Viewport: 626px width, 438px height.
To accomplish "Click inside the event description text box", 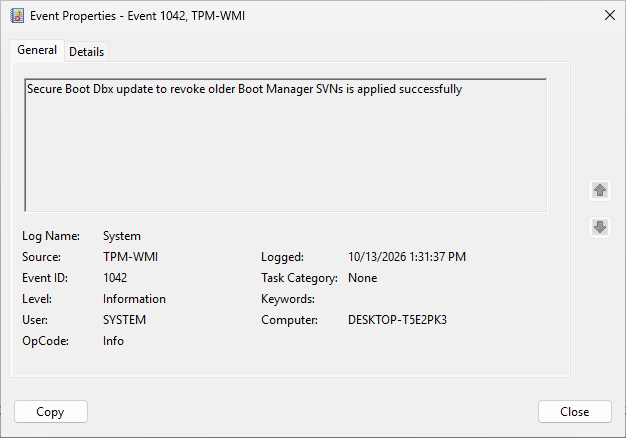I will pos(285,145).
